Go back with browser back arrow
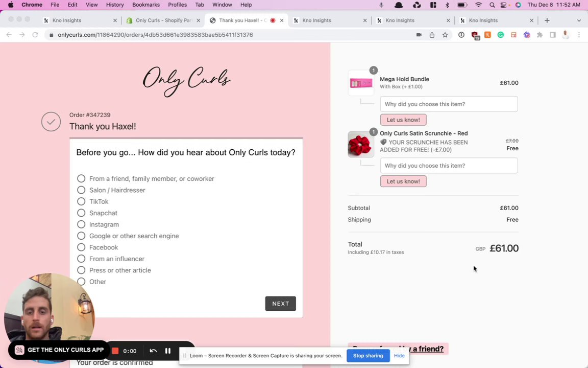 (x=9, y=35)
